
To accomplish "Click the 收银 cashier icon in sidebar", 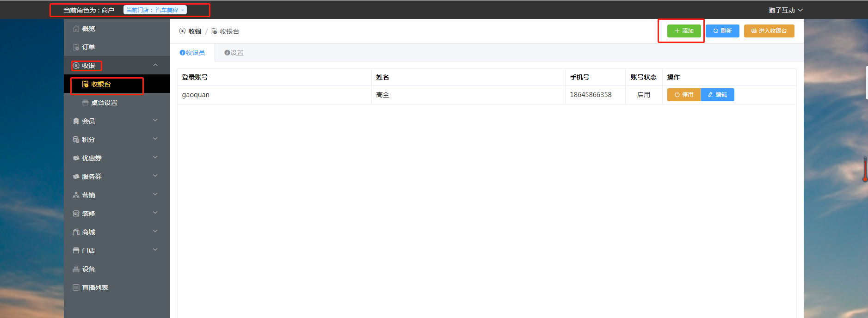I will pyautogui.click(x=76, y=66).
